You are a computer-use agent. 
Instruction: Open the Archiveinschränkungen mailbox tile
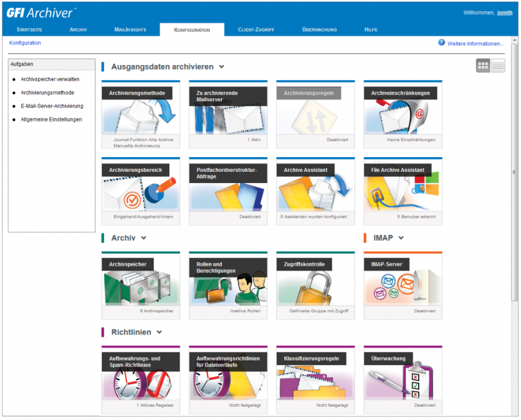[x=403, y=114]
